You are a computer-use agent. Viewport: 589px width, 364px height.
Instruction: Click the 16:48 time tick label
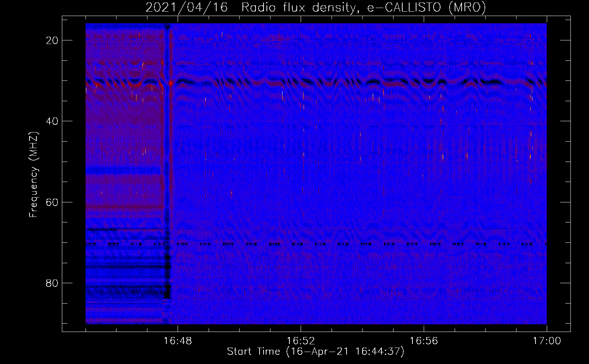coord(178,341)
